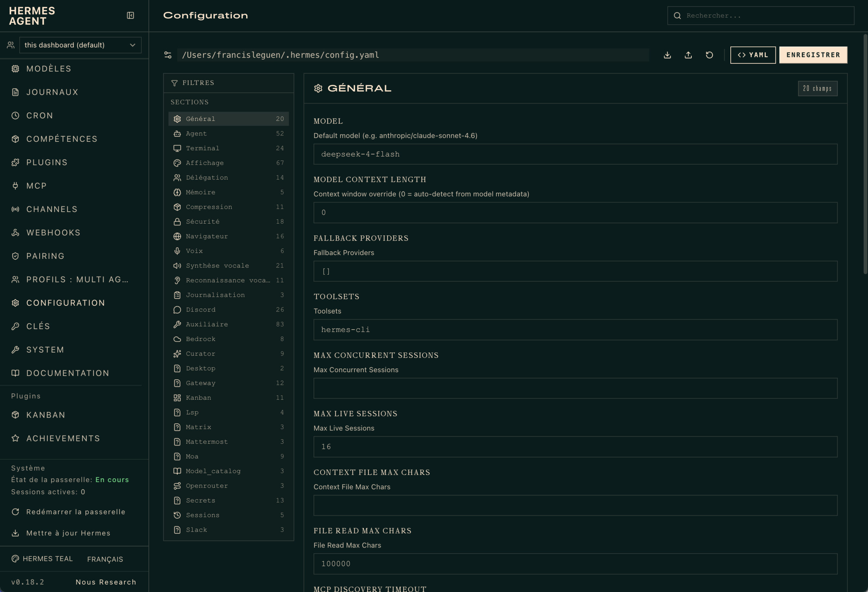This screenshot has width=868, height=592.
Task: Click the Compétences cube icon
Action: (15, 139)
